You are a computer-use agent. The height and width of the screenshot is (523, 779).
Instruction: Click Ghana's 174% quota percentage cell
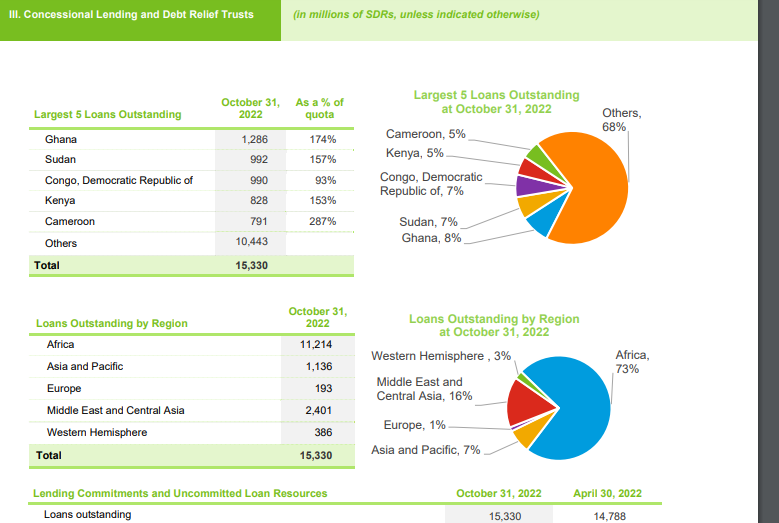(322, 140)
